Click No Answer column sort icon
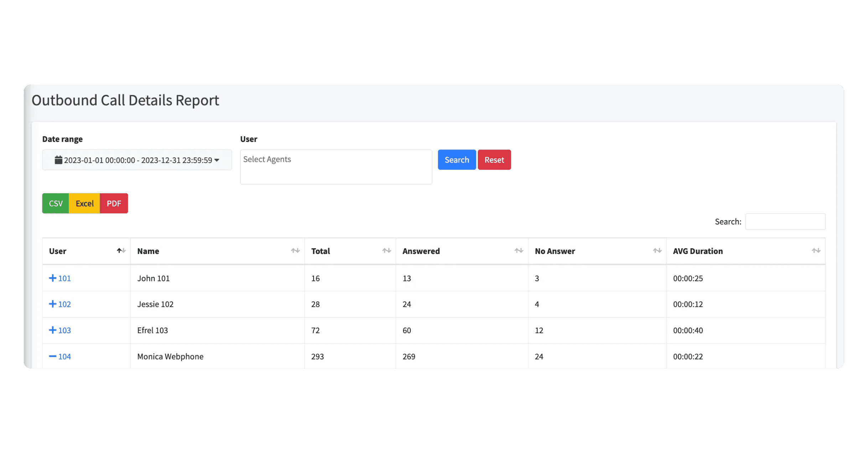 (657, 251)
